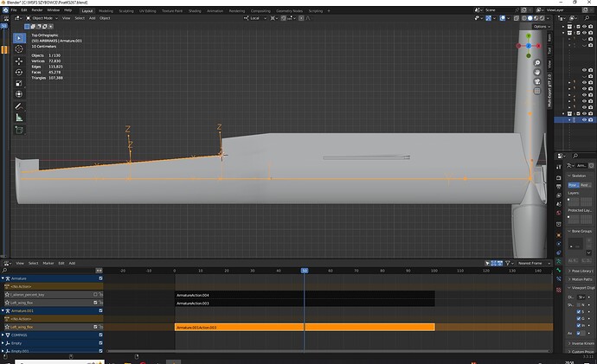
Task: Collapse the Bone Groups panel
Action: point(579,231)
